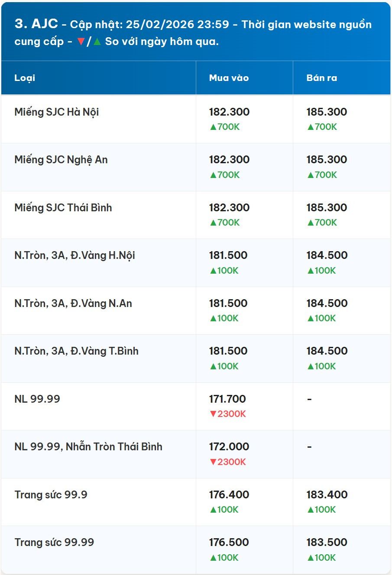This screenshot has width=392, height=575.
Task: Select the 'Mua vào' column header
Action: click(x=229, y=78)
